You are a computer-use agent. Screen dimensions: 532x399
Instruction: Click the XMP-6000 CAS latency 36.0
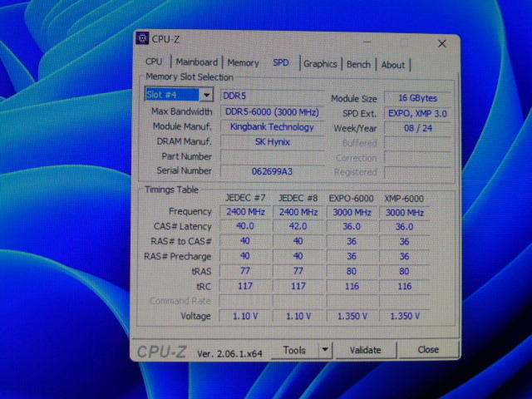pyautogui.click(x=405, y=227)
